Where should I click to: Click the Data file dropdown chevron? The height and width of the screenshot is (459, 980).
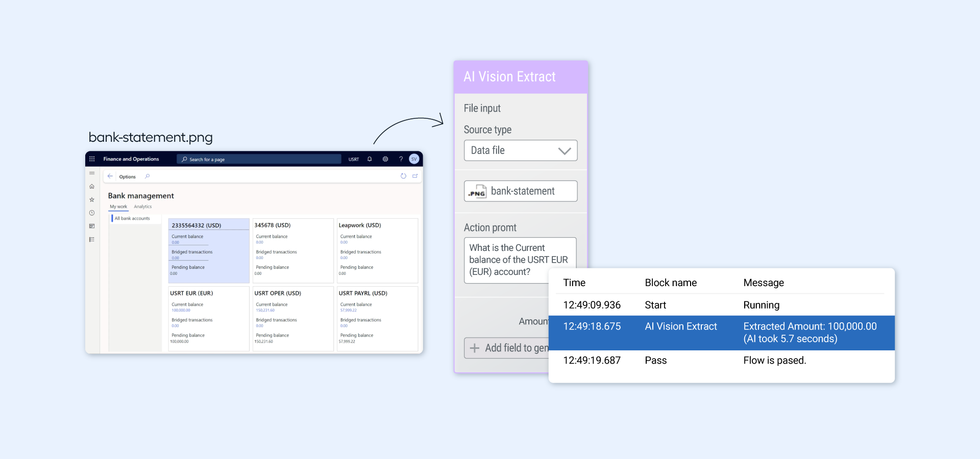coord(564,151)
